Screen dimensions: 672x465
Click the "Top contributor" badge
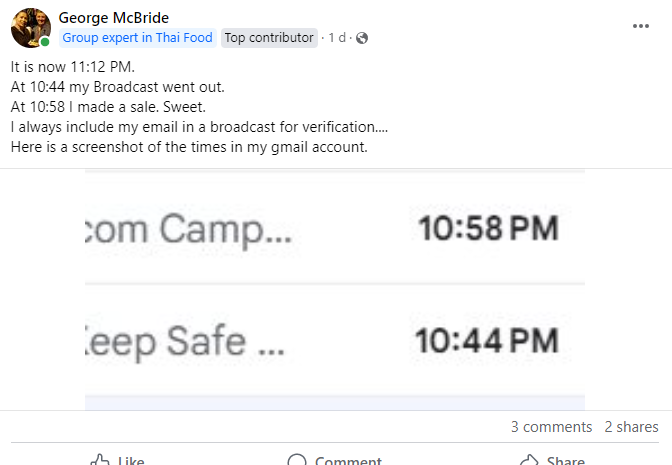tap(269, 38)
